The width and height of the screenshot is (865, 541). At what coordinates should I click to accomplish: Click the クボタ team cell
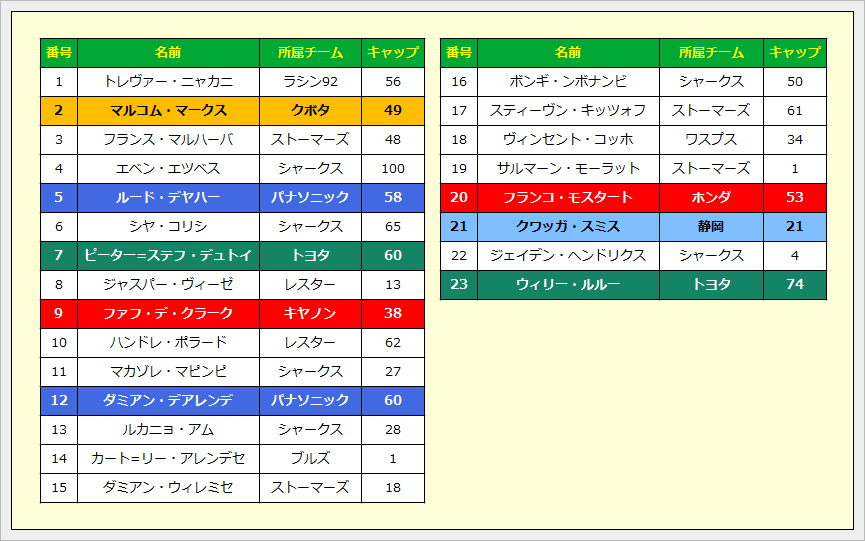(310, 111)
